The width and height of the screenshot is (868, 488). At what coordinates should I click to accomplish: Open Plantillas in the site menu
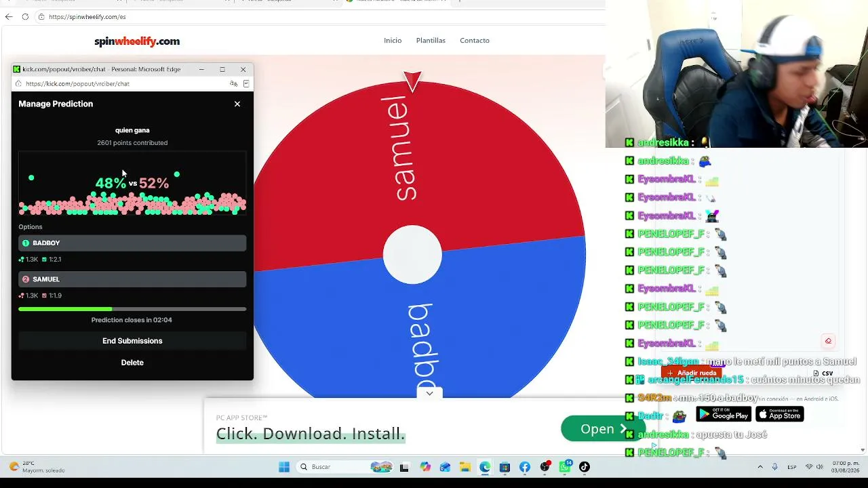tap(431, 41)
